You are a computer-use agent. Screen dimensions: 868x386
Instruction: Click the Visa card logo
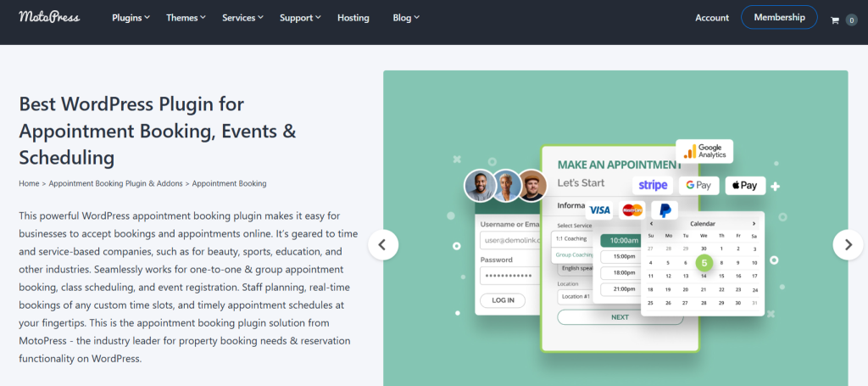599,210
